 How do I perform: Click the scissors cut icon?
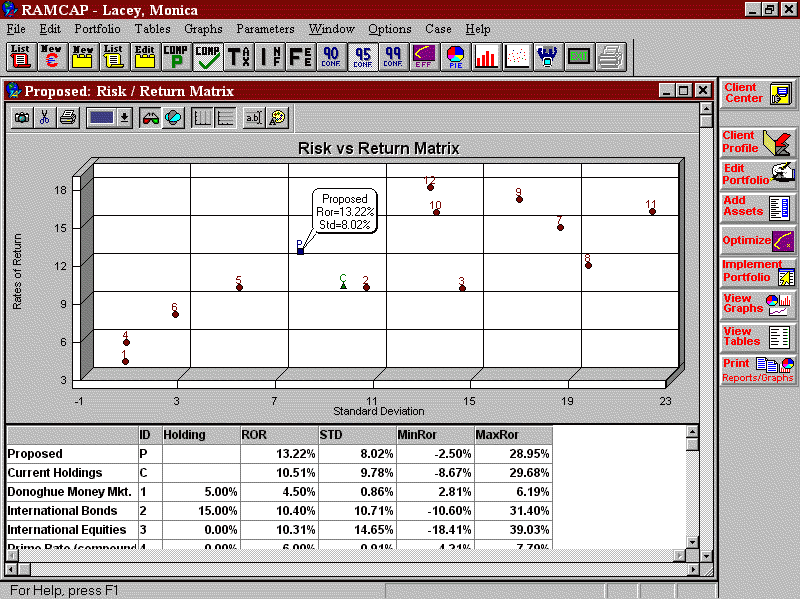(44, 117)
